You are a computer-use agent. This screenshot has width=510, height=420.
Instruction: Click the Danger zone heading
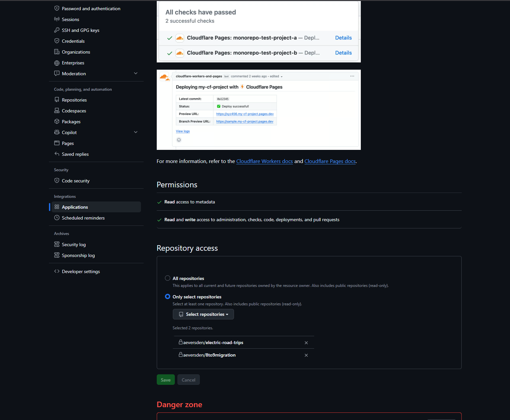(x=179, y=405)
